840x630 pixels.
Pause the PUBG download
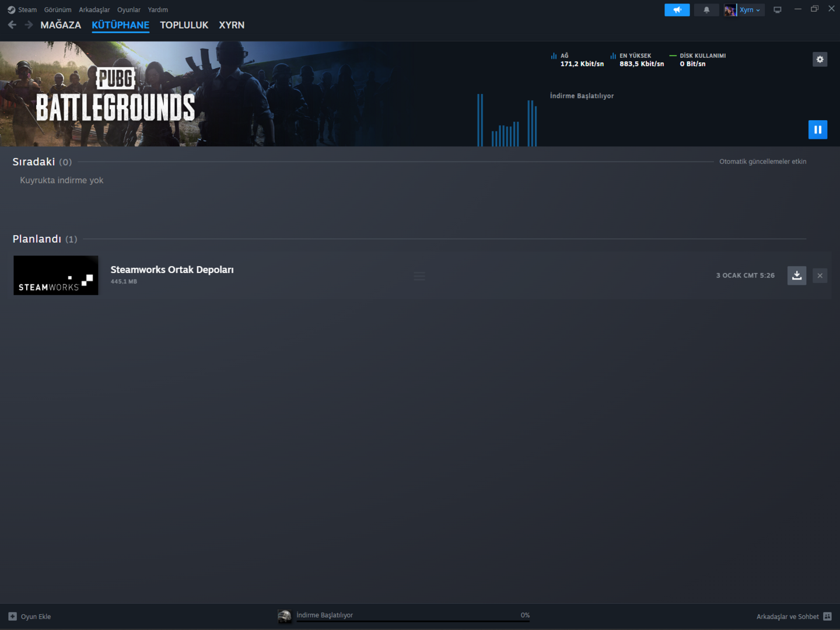(818, 129)
